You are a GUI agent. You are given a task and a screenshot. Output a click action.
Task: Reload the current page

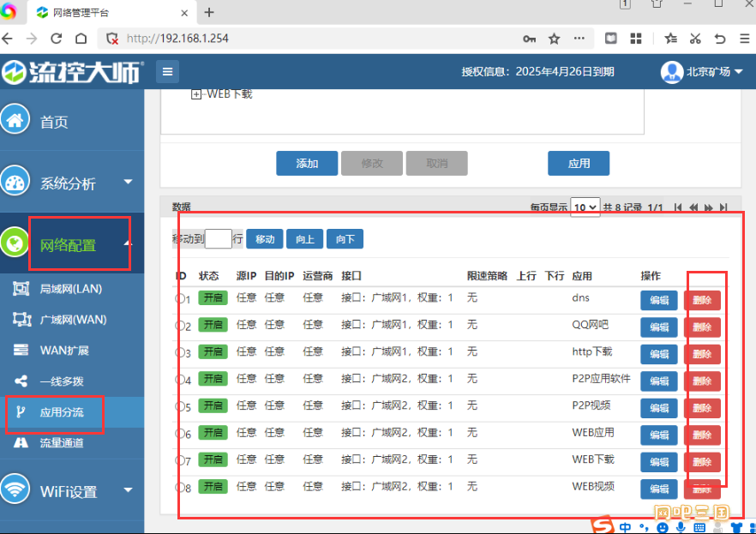click(56, 39)
